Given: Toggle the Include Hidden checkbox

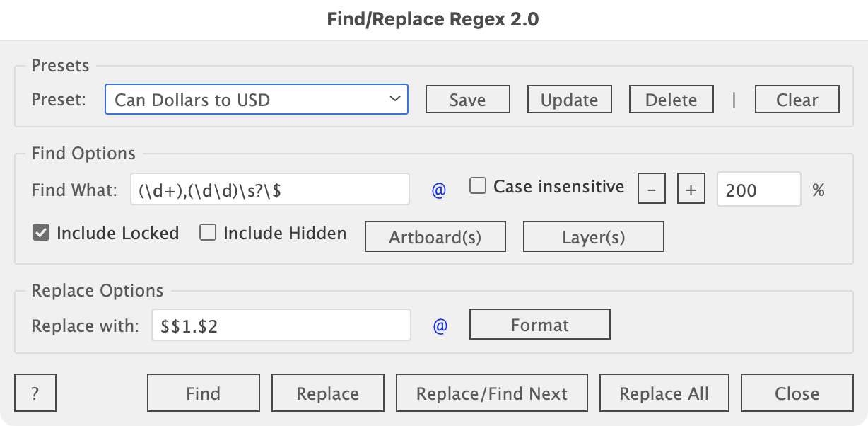Looking at the screenshot, I should point(208,233).
